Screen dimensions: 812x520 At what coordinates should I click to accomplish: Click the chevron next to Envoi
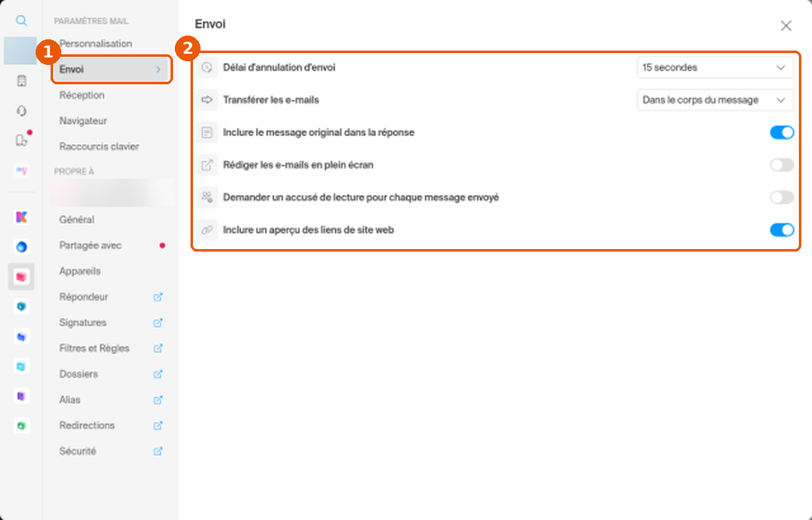[x=158, y=69]
